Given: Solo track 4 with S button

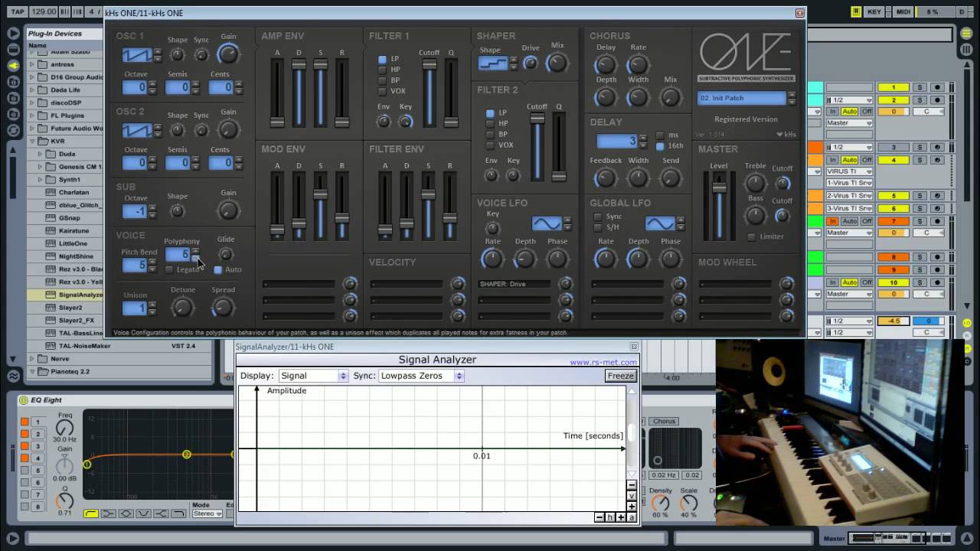Looking at the screenshot, I should click(x=920, y=160).
